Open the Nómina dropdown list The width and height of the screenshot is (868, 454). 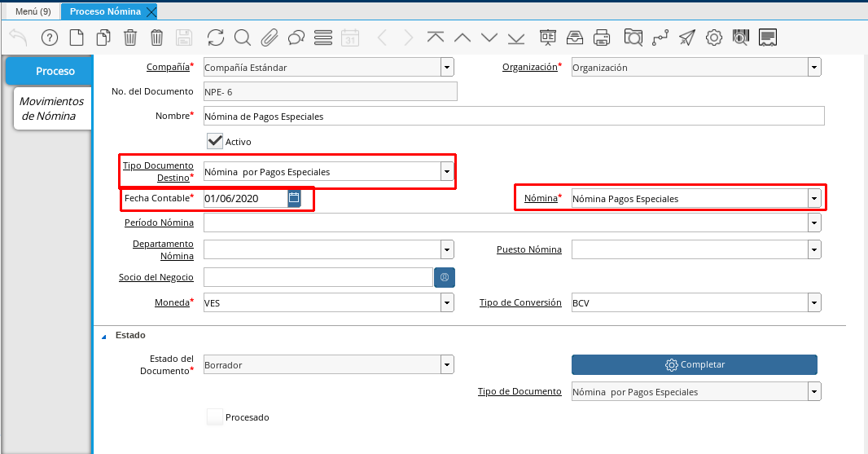point(813,198)
